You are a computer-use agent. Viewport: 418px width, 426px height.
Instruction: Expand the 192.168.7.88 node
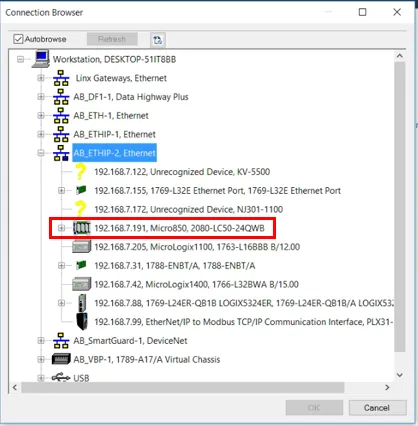[x=62, y=303]
